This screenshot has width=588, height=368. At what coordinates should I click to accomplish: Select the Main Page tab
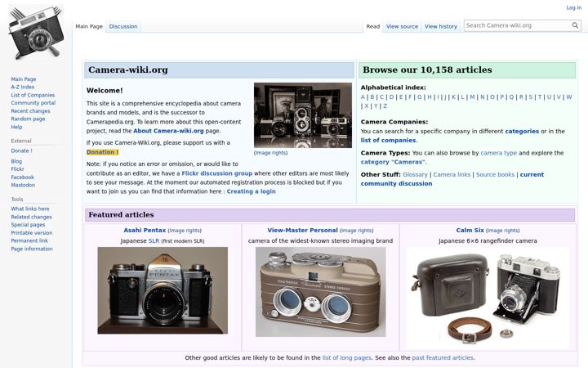point(89,26)
